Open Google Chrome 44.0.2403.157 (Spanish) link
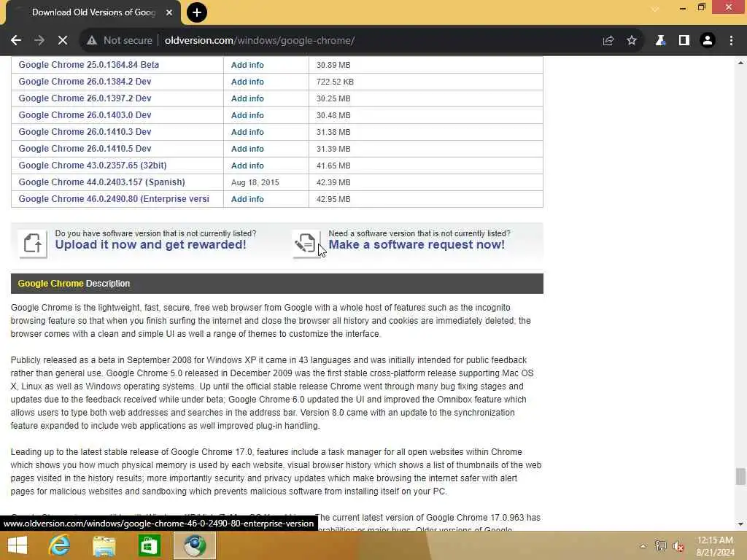This screenshot has width=747, height=560. 101,182
